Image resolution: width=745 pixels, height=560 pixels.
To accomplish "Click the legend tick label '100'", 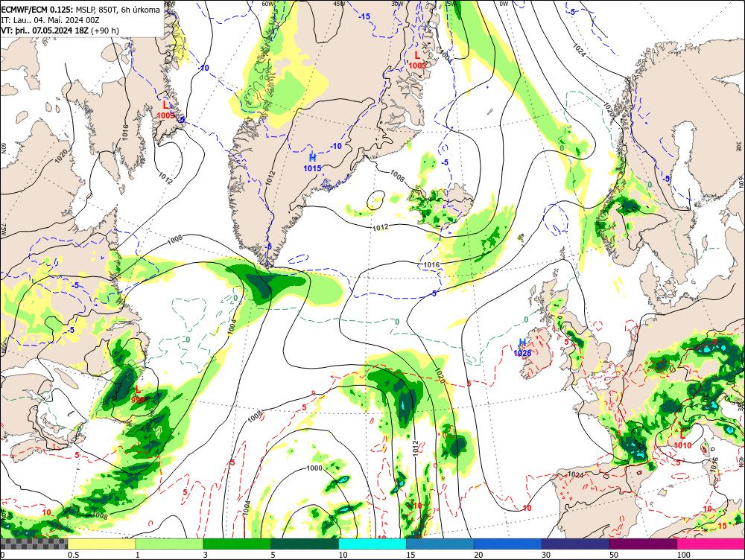I will pyautogui.click(x=683, y=555).
